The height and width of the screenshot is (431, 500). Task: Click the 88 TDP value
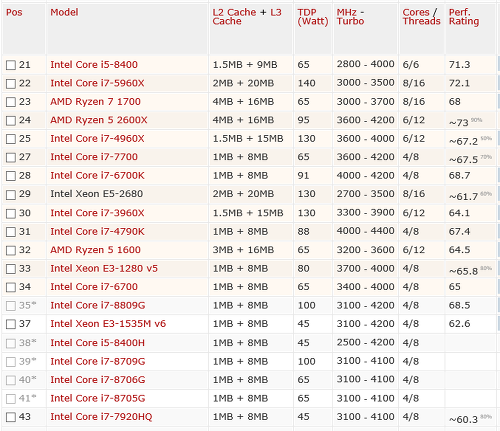point(303,232)
